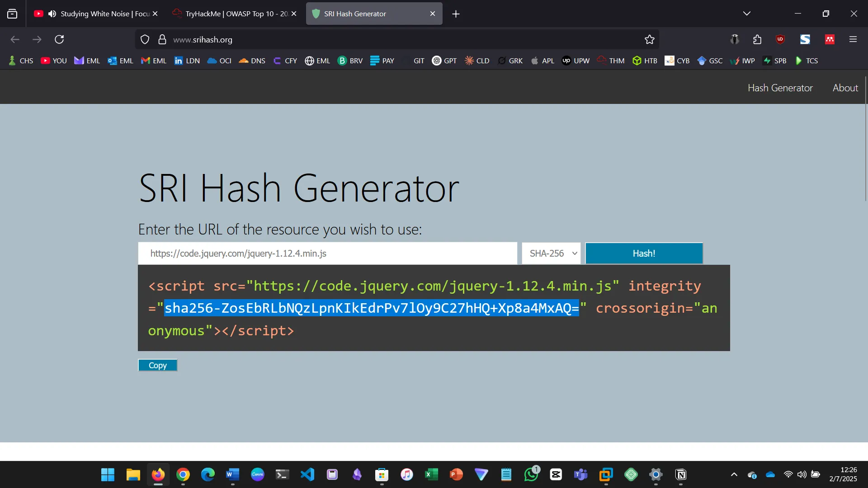Click the resource URL input field

(327, 253)
